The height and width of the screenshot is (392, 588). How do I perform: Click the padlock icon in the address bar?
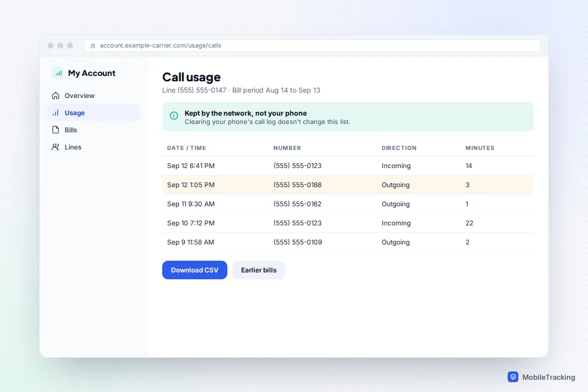93,46
